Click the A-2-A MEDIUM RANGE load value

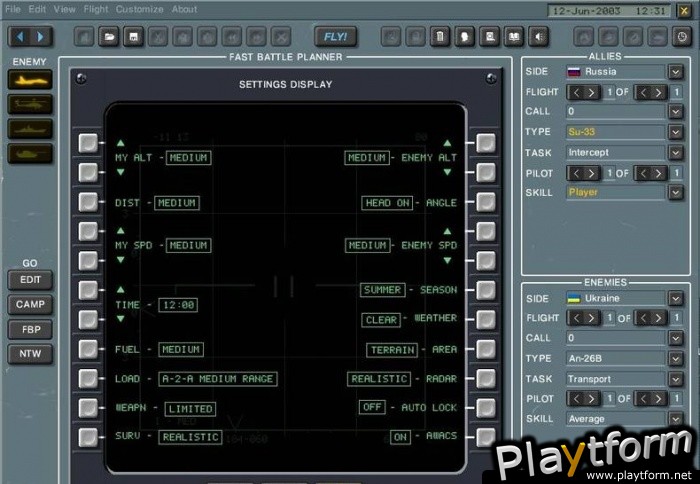tap(218, 379)
